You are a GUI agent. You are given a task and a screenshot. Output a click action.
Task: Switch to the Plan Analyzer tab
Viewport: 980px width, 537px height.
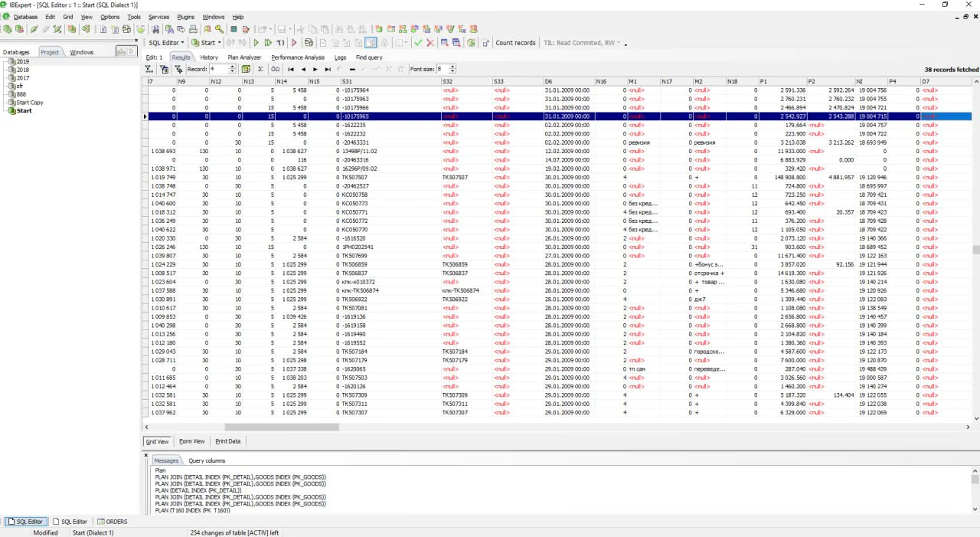(244, 57)
